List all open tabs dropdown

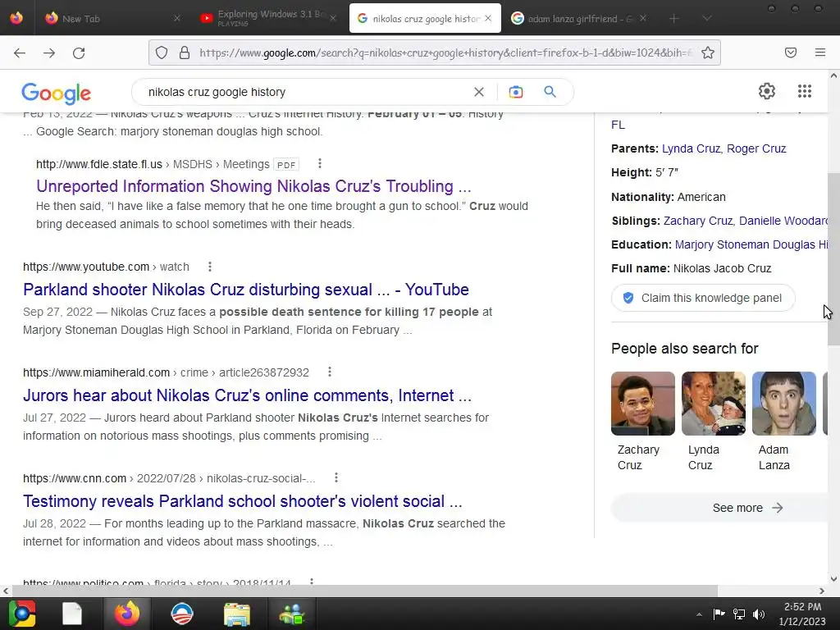706,18
